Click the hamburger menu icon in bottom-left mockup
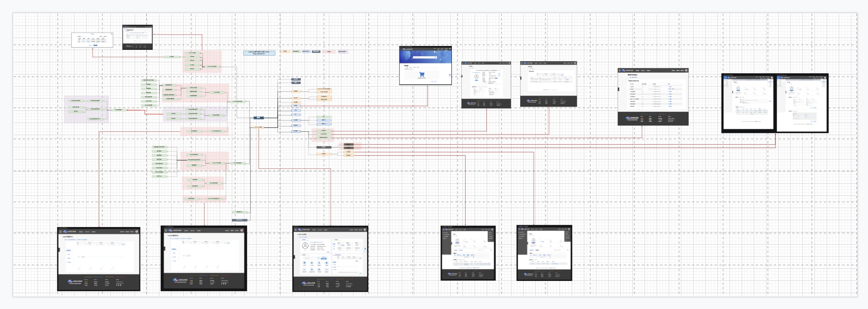Screen dimensions: 868x309 pyautogui.click(x=60, y=232)
